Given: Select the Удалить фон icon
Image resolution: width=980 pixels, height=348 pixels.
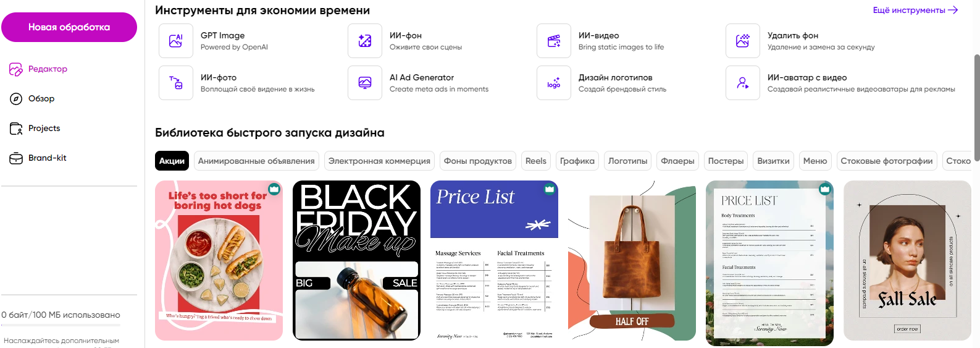Looking at the screenshot, I should pyautogui.click(x=743, y=41).
